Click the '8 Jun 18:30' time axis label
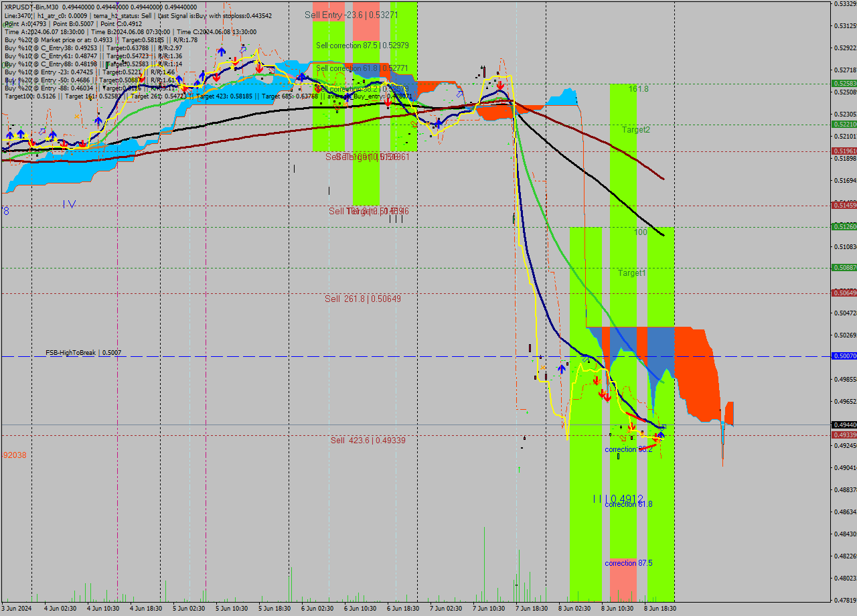857x616 pixels. [x=660, y=609]
